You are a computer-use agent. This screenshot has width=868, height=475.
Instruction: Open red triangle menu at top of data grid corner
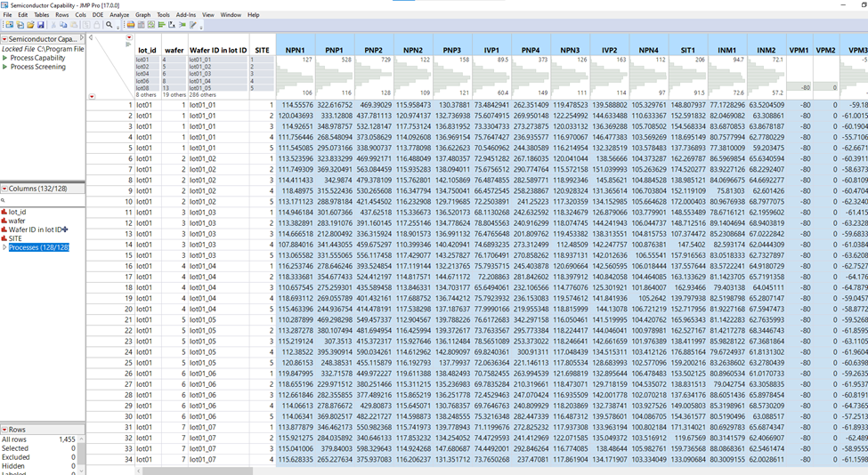pos(129,37)
